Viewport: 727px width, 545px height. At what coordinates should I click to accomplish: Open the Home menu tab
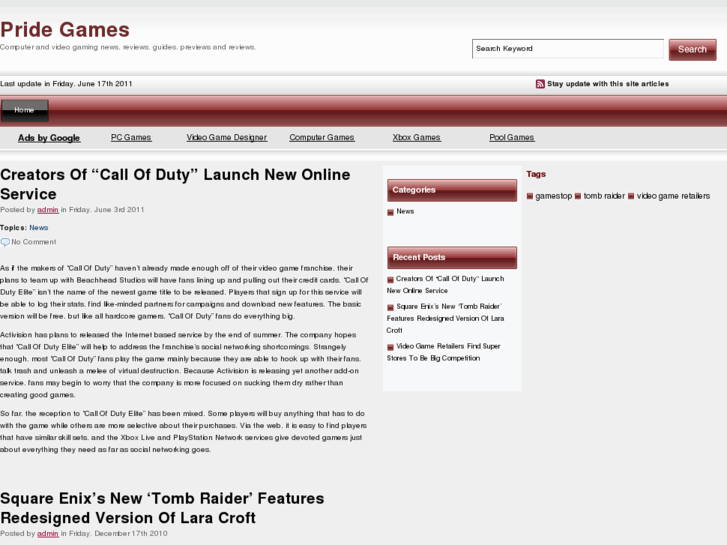[25, 110]
